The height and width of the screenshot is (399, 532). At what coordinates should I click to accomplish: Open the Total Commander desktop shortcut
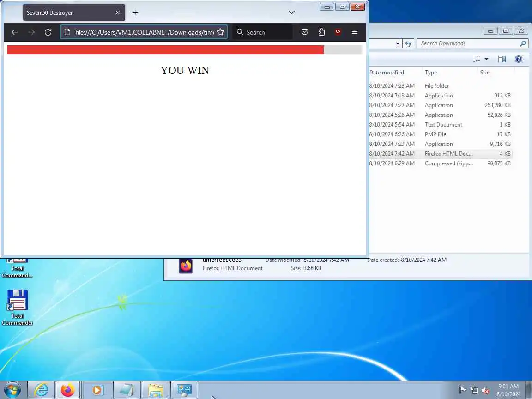17,307
